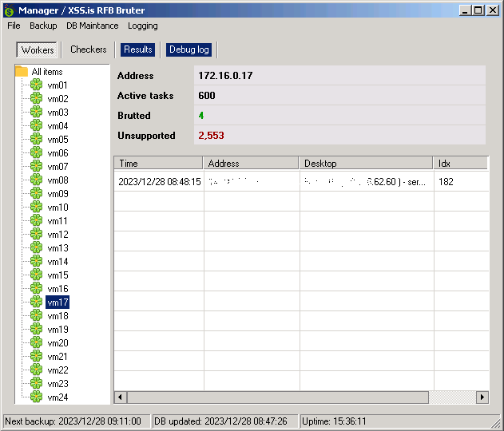Open the Logging menu
Screen dimensions: 504x431
click(143, 26)
